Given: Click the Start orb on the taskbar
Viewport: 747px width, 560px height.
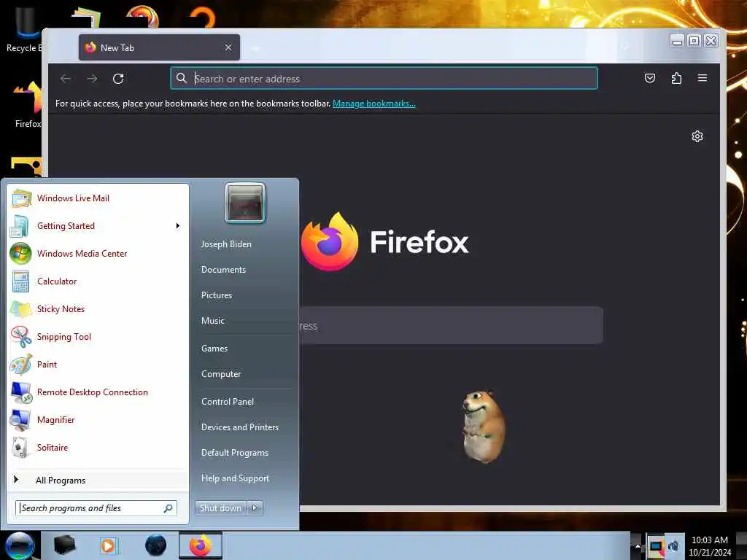Looking at the screenshot, I should (20, 545).
